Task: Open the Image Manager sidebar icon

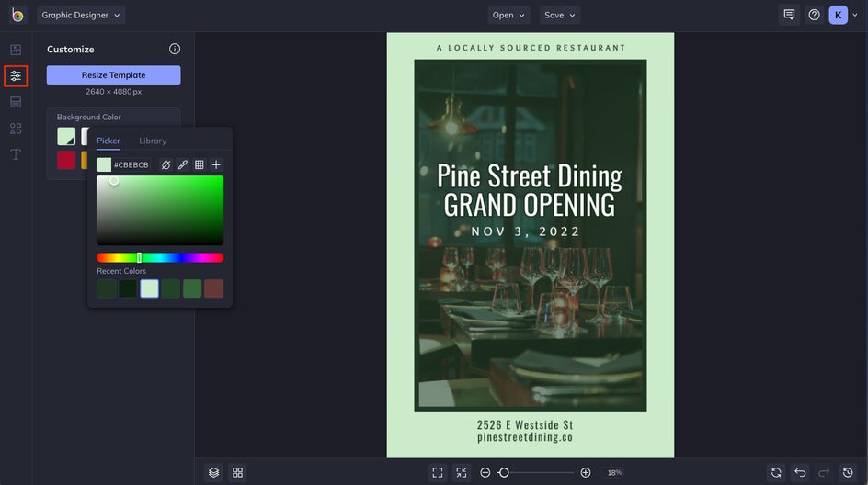Action: pyautogui.click(x=16, y=50)
